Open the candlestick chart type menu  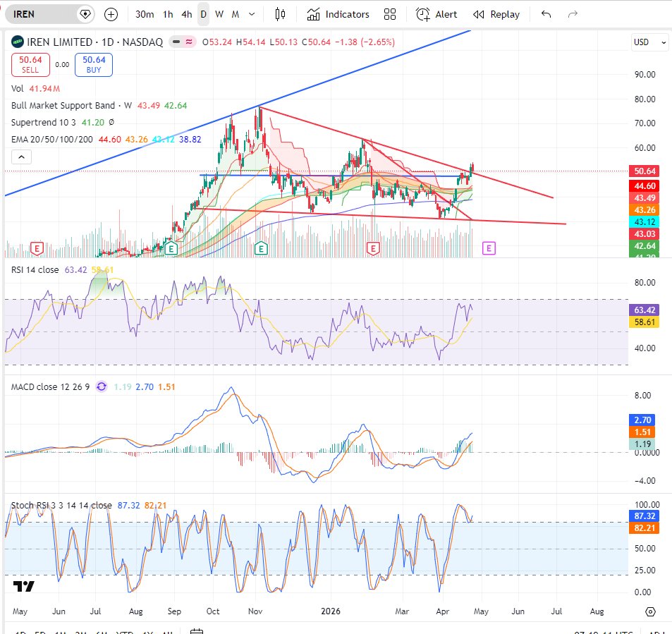tap(280, 14)
